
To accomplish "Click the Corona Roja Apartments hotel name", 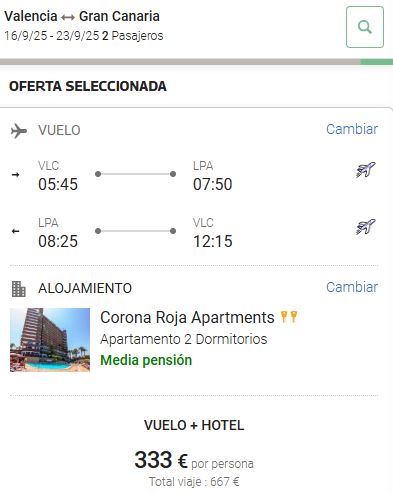I will 187,317.
